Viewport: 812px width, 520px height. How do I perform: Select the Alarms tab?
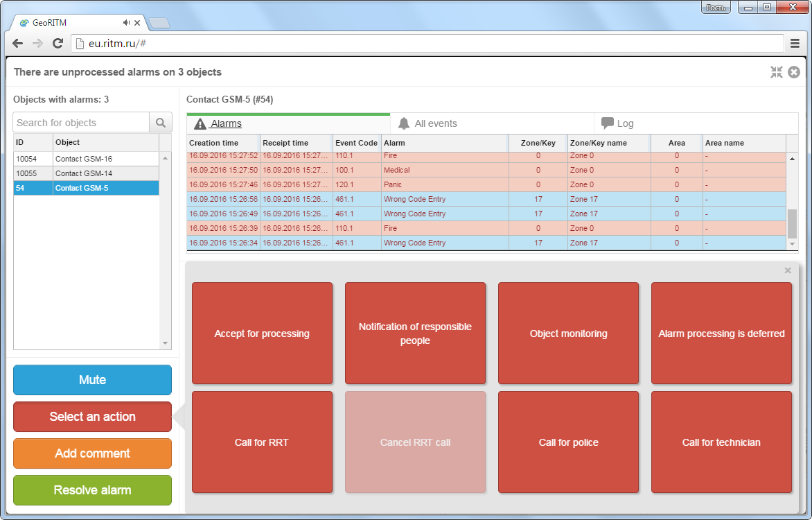point(218,123)
